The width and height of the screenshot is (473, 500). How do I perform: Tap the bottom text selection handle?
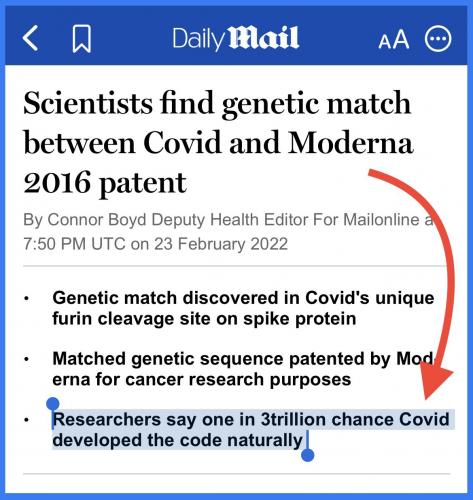coord(307,455)
